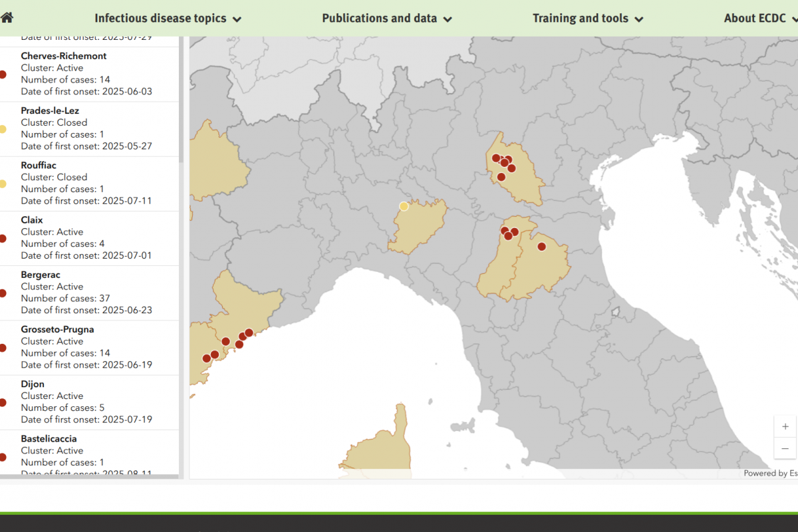Expand the Infectious disease topics menu
Image resolution: width=798 pixels, height=532 pixels.
tap(168, 19)
